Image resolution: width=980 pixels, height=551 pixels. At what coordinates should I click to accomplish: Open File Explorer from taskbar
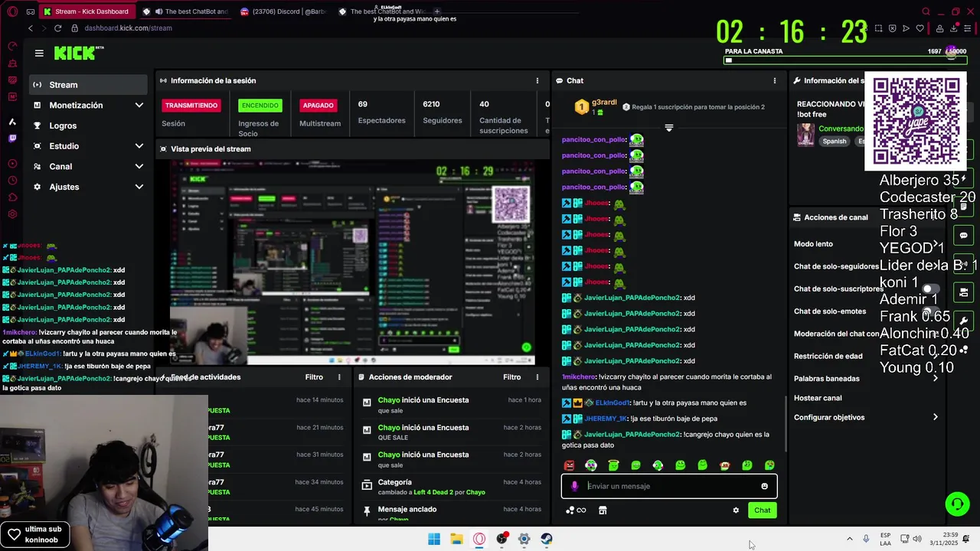456,539
